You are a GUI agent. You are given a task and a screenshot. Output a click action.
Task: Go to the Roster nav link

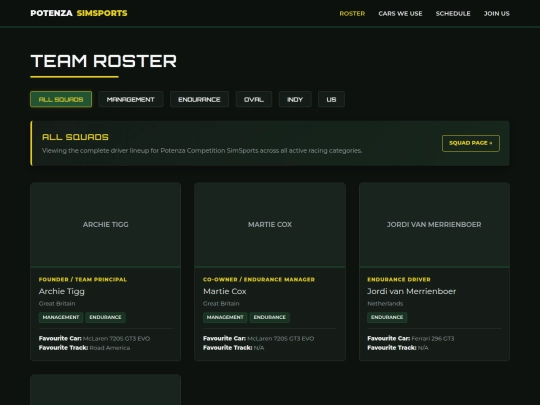[x=352, y=13]
